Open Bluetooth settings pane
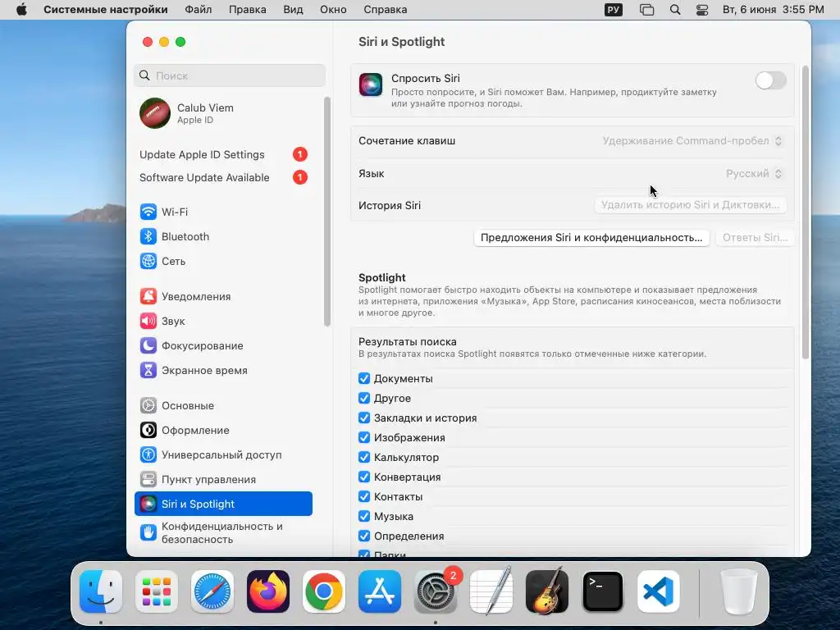 click(223, 236)
